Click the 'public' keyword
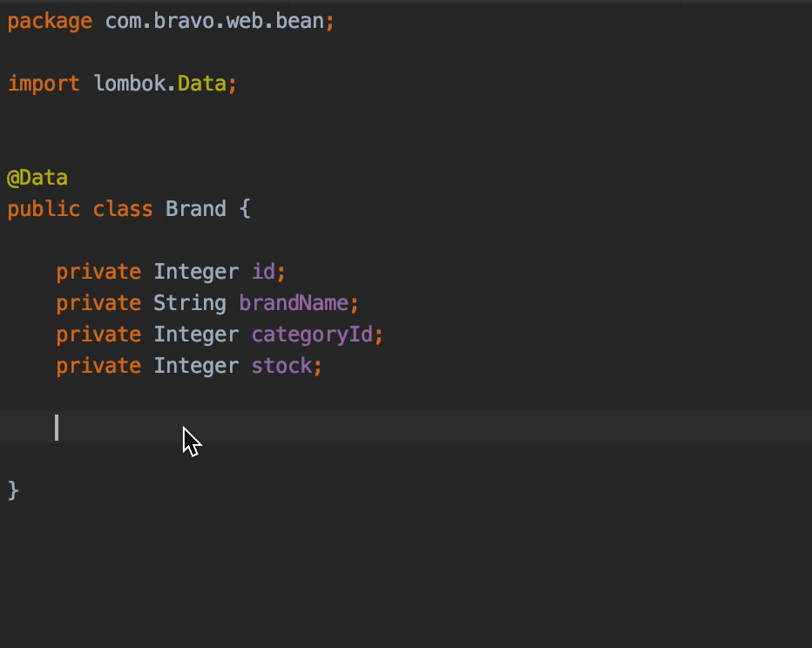This screenshot has height=648, width=812. tap(44, 210)
